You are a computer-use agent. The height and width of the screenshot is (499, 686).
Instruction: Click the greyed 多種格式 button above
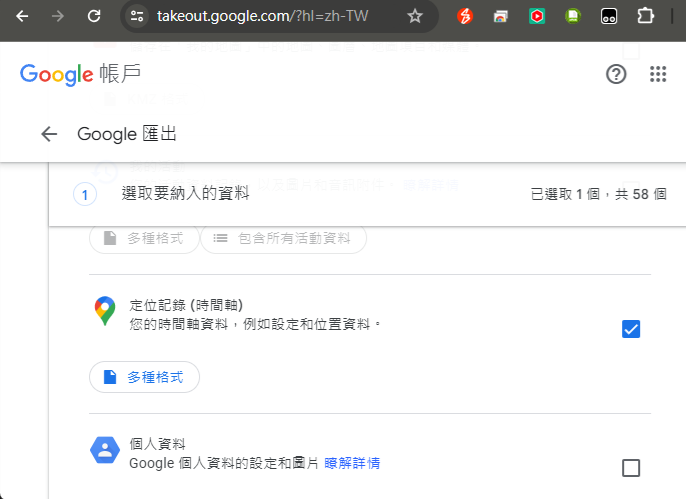click(x=144, y=238)
